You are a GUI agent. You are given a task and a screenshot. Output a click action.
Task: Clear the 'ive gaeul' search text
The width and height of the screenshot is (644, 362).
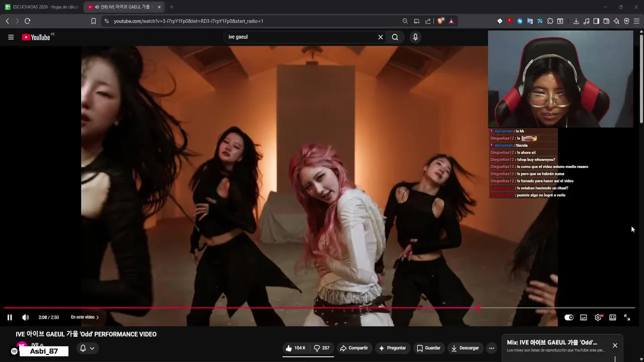(380, 37)
